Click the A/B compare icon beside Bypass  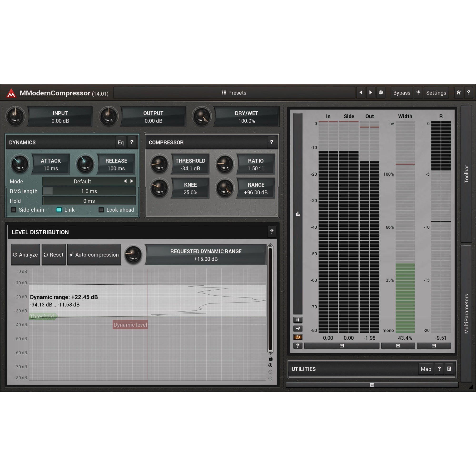click(x=418, y=92)
